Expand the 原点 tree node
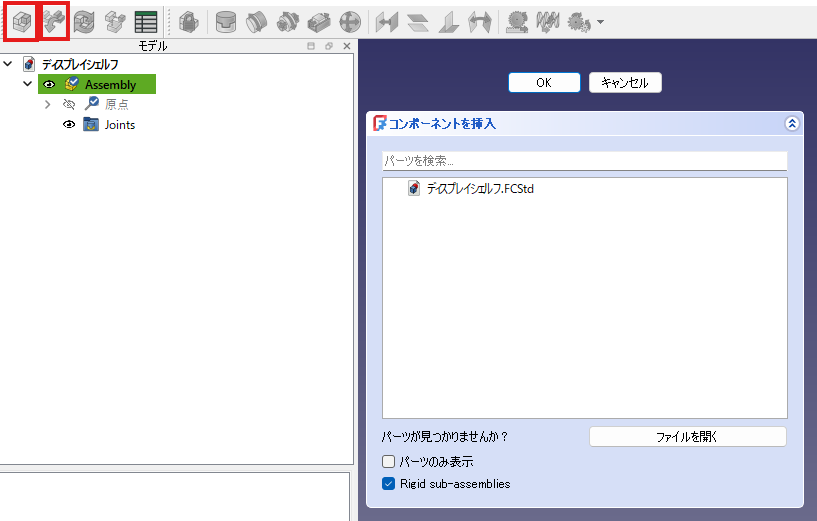The height and width of the screenshot is (521, 817). click(47, 104)
